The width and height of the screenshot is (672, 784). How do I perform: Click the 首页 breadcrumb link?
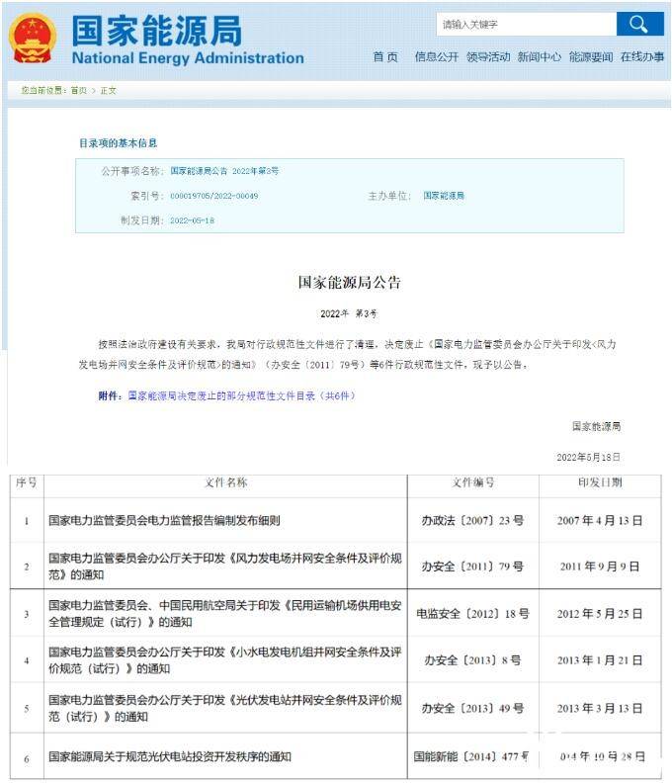(x=78, y=91)
